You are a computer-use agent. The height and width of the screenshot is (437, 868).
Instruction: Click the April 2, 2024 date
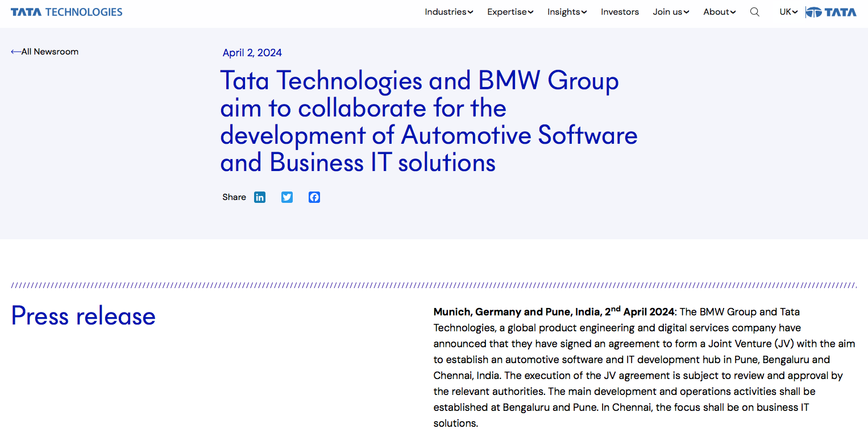tap(252, 53)
